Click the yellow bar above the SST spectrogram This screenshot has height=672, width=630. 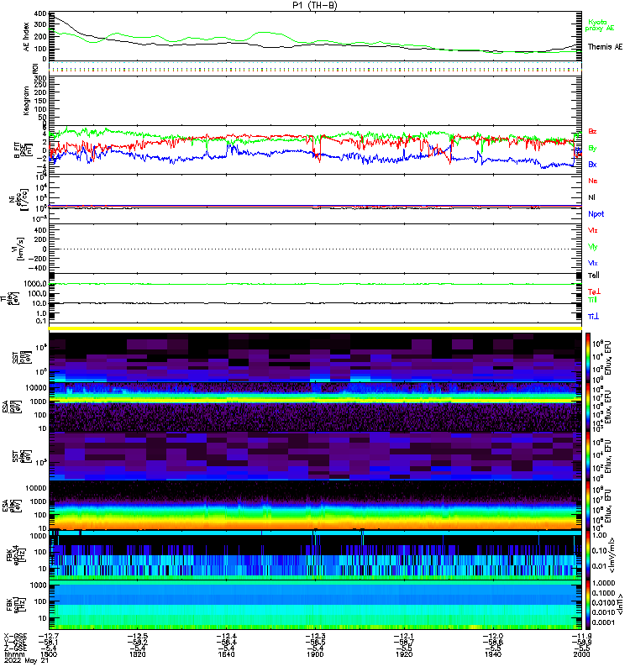(x=316, y=328)
